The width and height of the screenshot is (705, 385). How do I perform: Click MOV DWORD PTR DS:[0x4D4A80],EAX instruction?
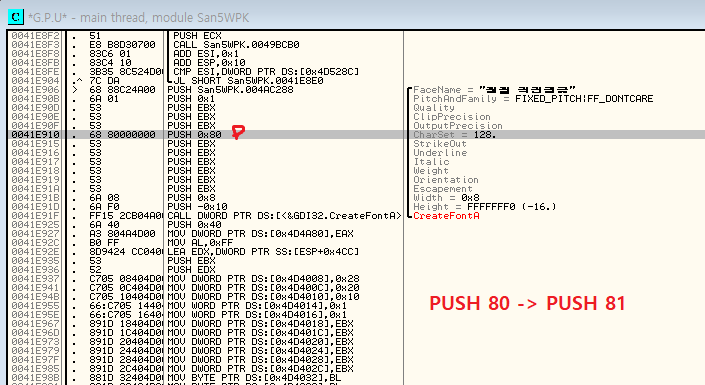(260, 233)
